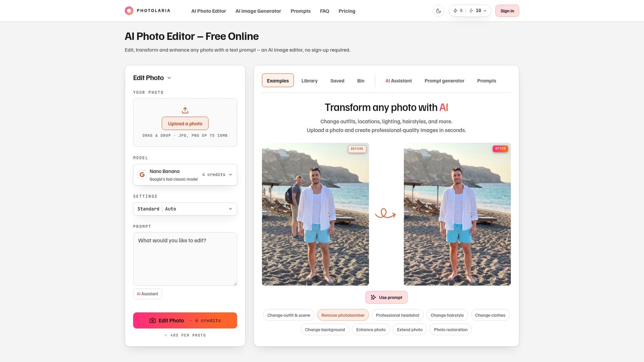The width and height of the screenshot is (644, 362).
Task: Switch to the Library tab
Action: point(309,81)
